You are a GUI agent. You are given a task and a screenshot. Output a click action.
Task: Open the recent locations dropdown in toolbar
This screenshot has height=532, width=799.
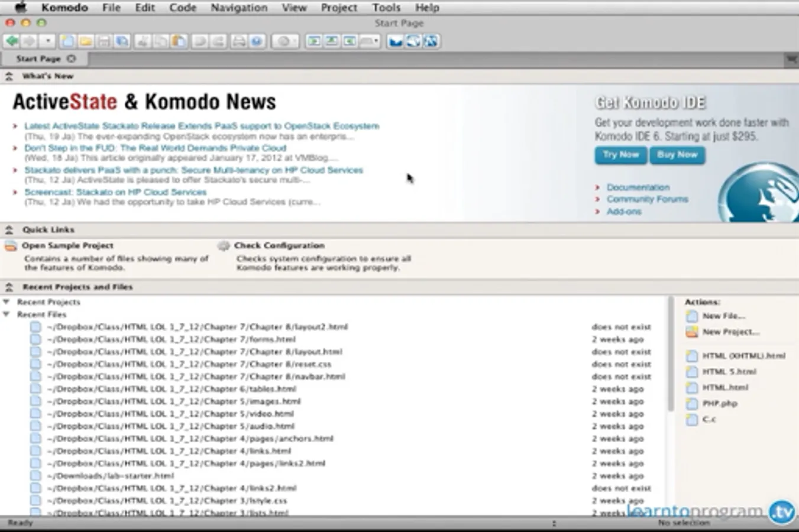click(48, 41)
